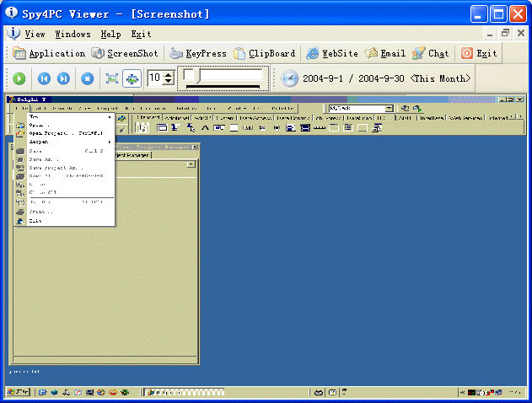Skip to the next screenshot

tap(63, 78)
